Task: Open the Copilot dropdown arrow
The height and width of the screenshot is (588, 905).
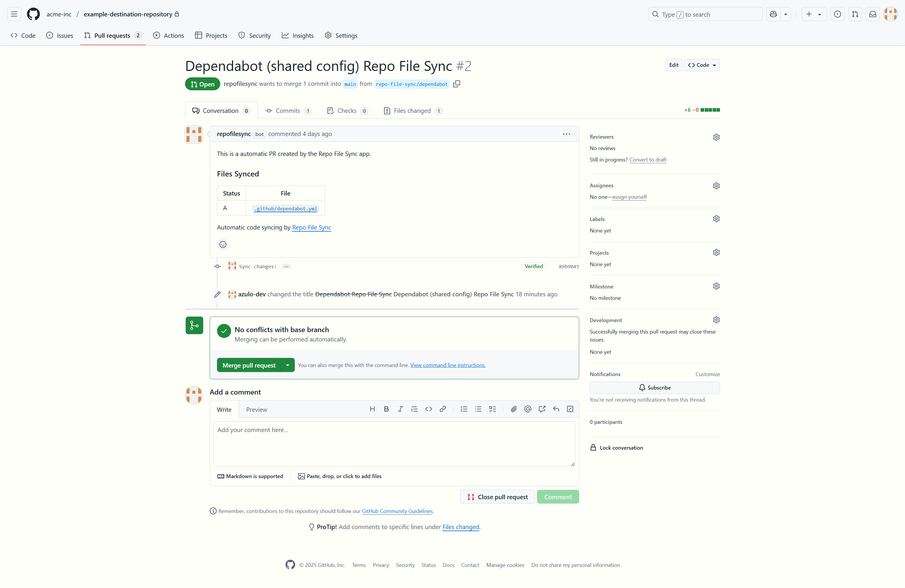Action: (x=786, y=14)
